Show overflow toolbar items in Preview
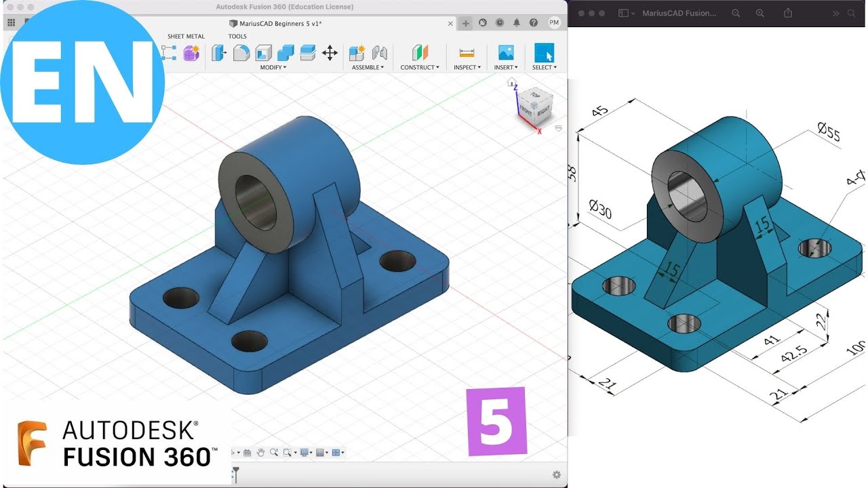868x488 pixels. point(835,13)
